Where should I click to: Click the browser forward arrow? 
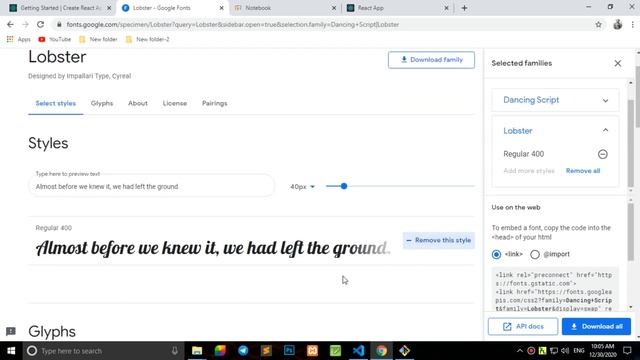(25, 24)
